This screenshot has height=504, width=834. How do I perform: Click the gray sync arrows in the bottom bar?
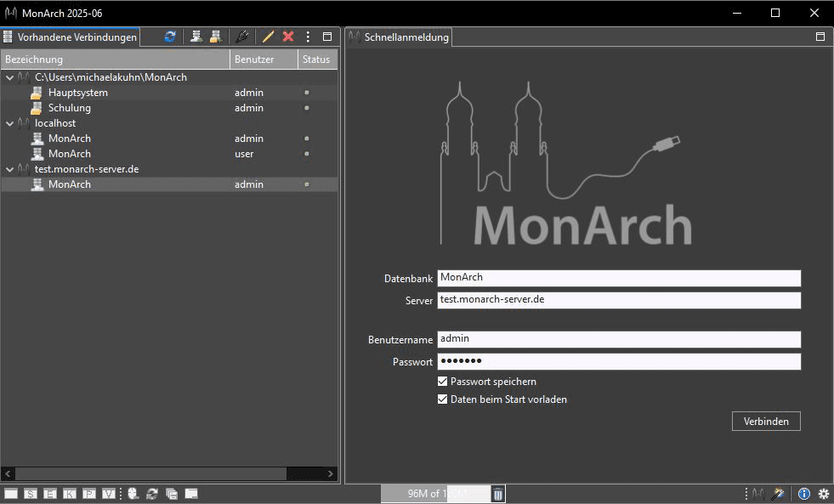click(152, 494)
